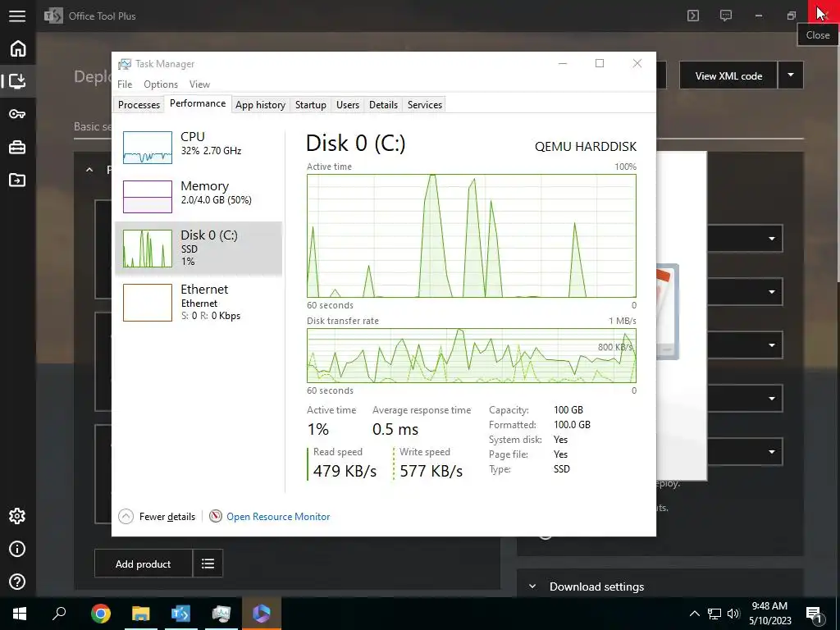Click the 0.5 ms average response time

[x=395, y=429]
